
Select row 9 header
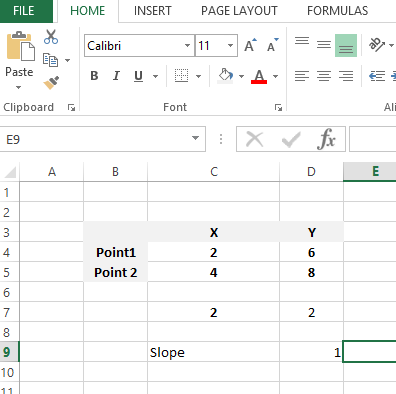(9, 352)
